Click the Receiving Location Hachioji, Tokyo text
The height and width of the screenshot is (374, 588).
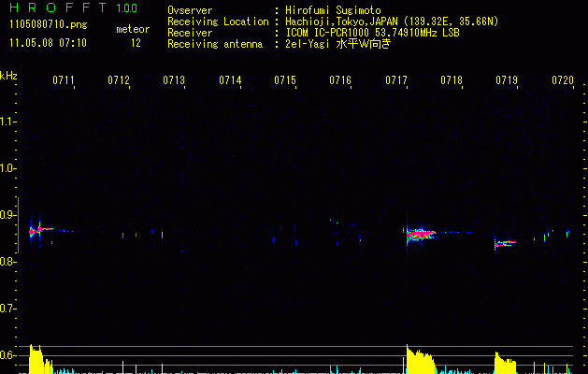(x=392, y=22)
